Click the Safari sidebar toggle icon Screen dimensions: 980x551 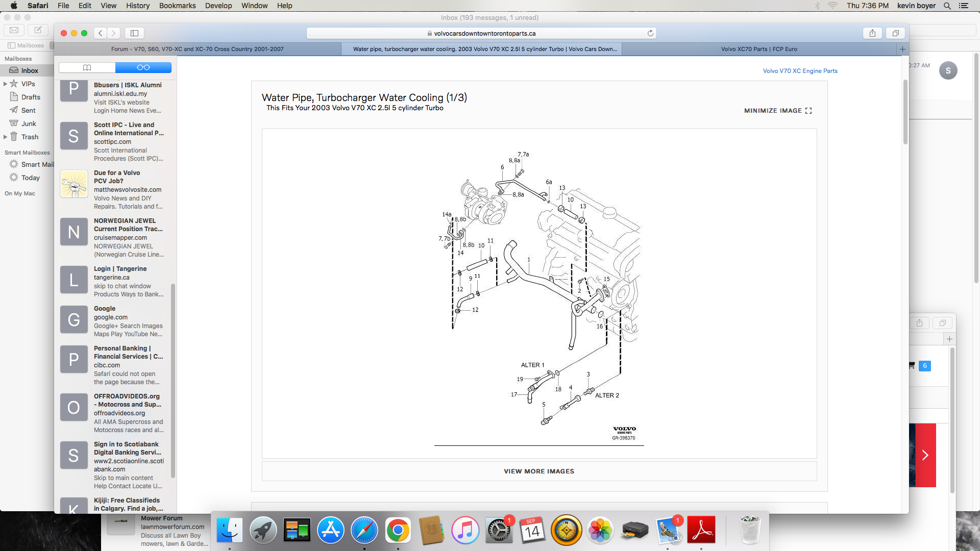[x=134, y=33]
